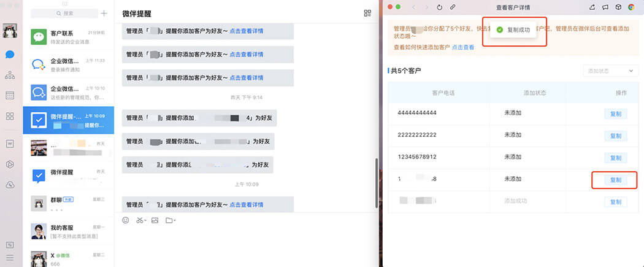Open in Chrome browser icon
644x267 pixels.
(630, 7)
